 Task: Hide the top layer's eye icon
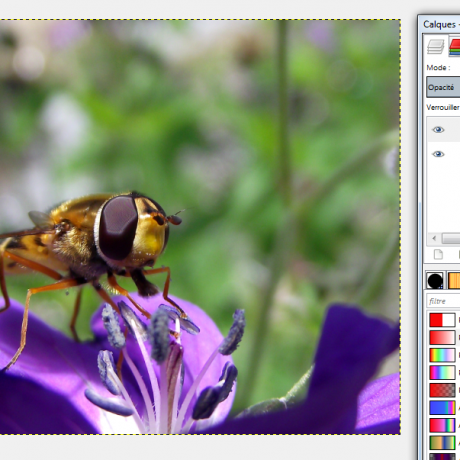click(x=438, y=130)
